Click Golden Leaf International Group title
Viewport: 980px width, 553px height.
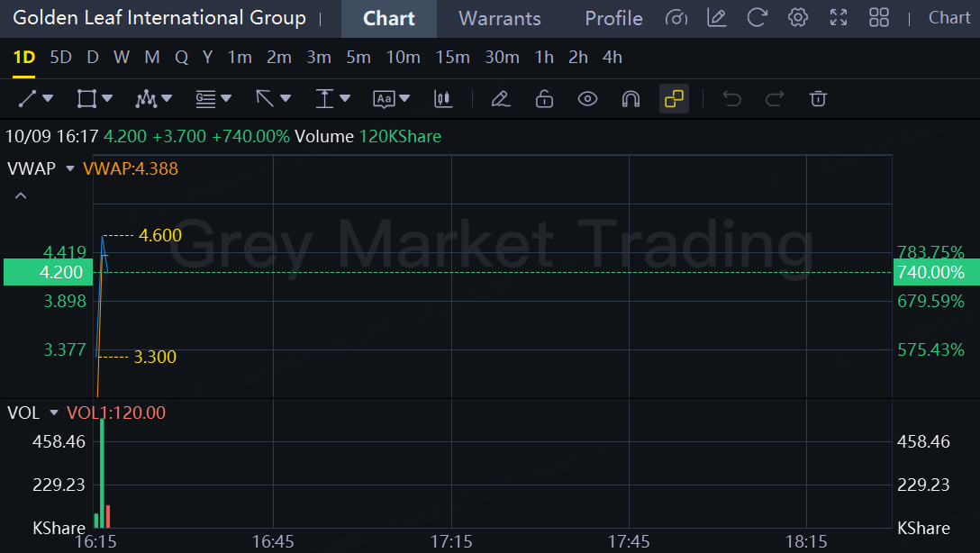click(x=159, y=17)
